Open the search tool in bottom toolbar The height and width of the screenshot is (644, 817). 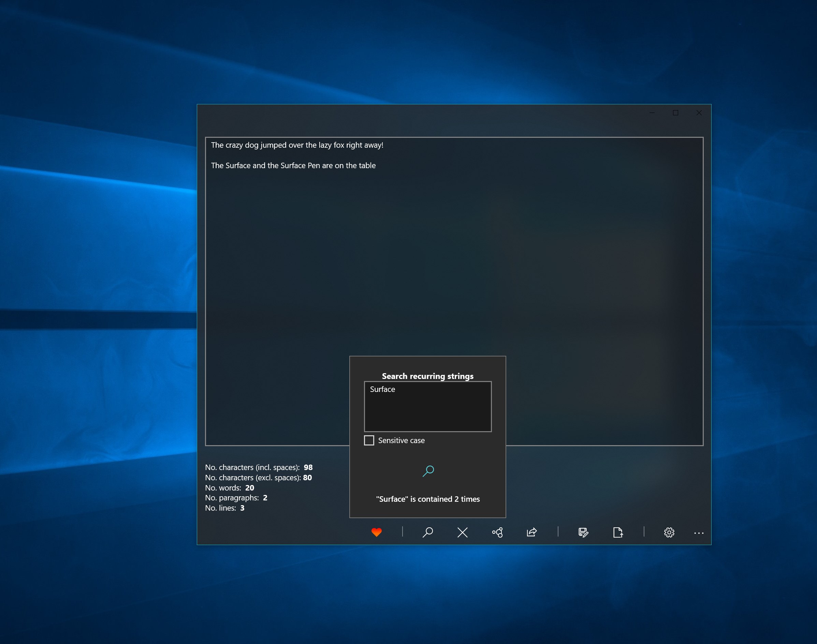[427, 532]
